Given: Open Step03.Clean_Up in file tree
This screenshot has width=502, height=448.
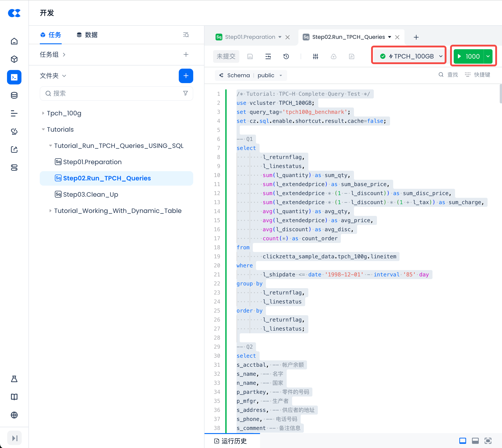Looking at the screenshot, I should (x=90, y=194).
